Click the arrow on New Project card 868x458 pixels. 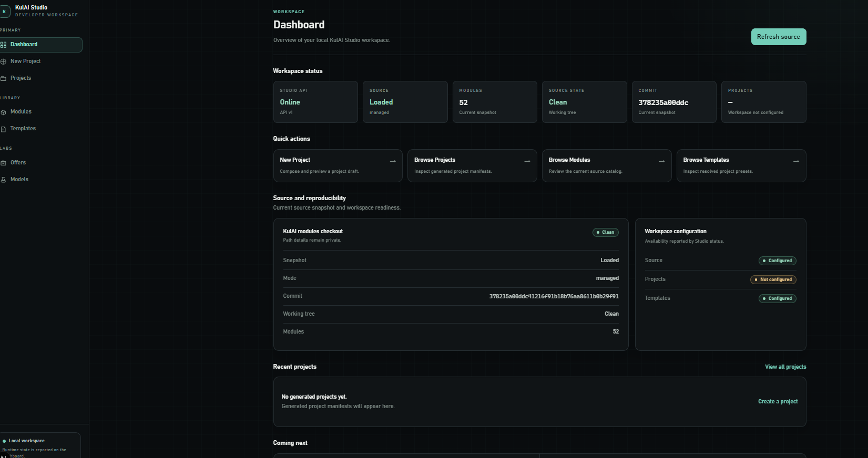pyautogui.click(x=393, y=161)
